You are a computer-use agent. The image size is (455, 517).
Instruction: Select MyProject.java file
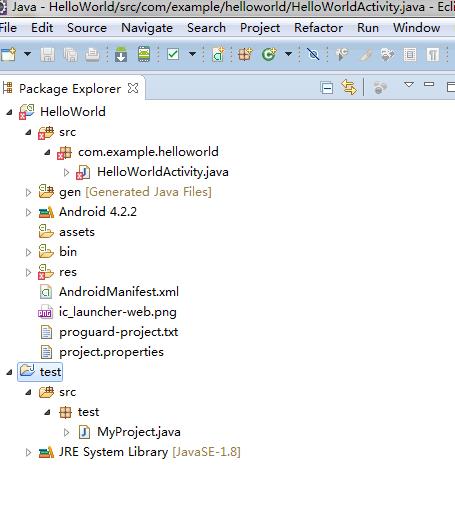tap(139, 432)
